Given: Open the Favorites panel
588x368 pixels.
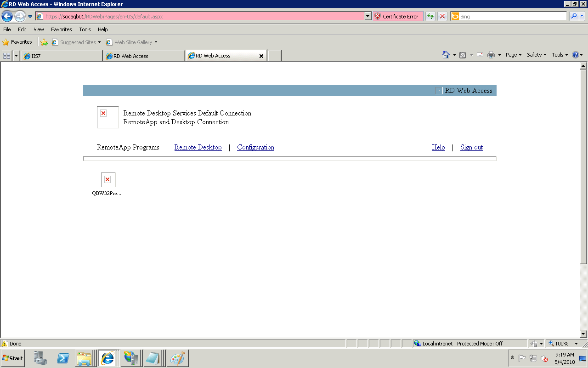Looking at the screenshot, I should point(18,42).
